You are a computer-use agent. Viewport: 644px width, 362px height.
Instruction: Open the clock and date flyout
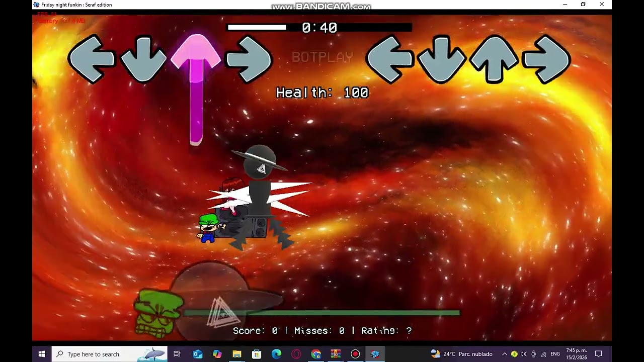point(577,354)
